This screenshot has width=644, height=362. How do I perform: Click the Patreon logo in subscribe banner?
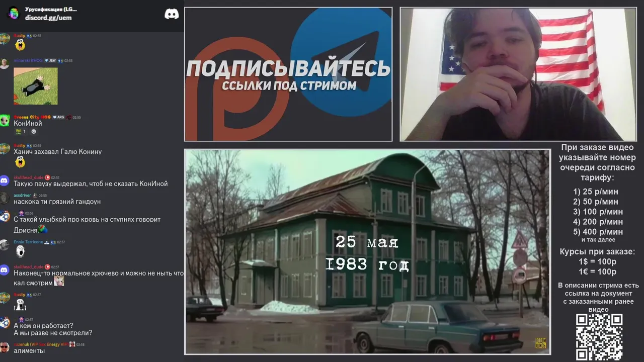(236, 89)
